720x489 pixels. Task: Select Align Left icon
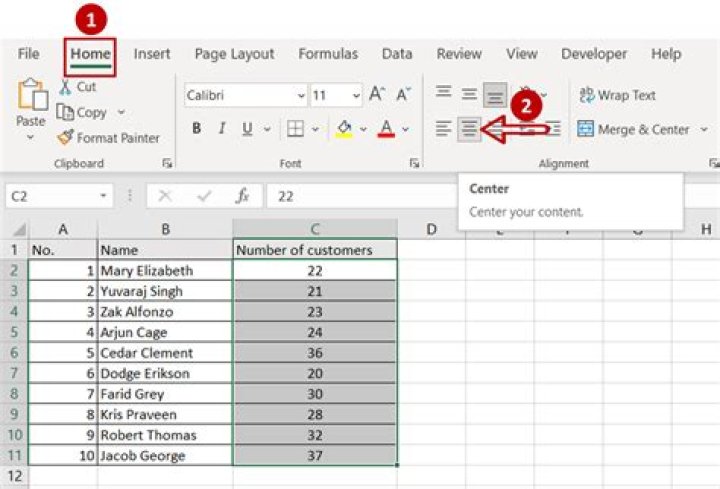pos(443,129)
